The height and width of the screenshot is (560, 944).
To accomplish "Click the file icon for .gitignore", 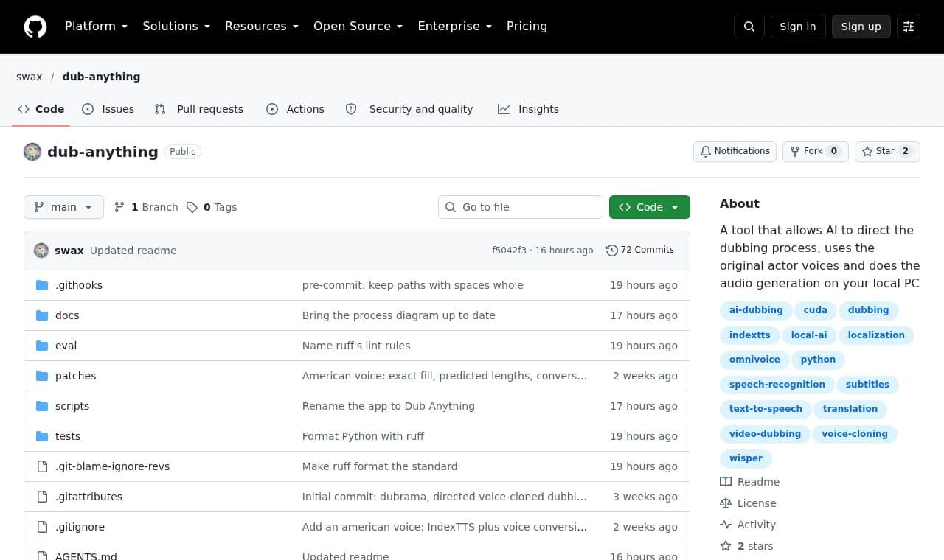I will [x=42, y=527].
